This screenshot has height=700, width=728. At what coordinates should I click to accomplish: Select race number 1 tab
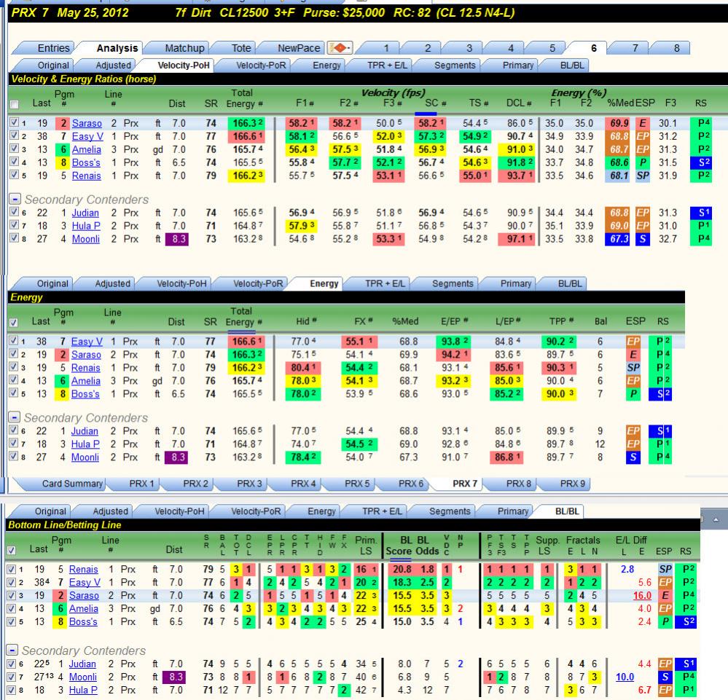385,48
